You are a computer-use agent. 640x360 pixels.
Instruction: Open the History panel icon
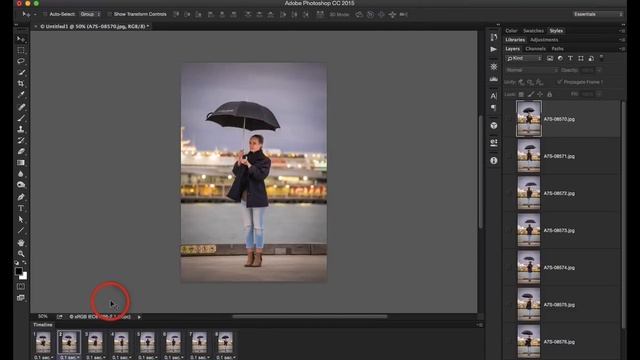[494, 37]
